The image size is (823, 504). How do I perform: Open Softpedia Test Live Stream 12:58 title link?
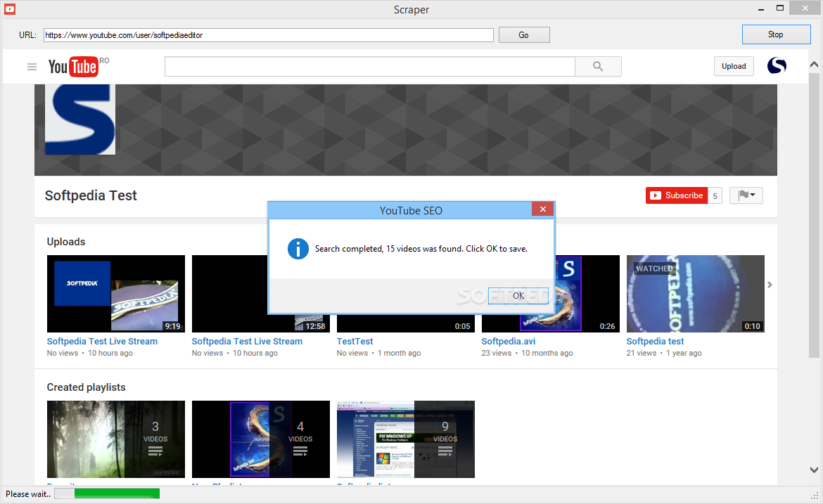[247, 342]
